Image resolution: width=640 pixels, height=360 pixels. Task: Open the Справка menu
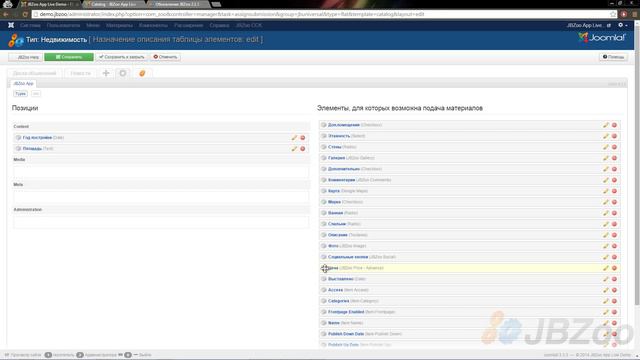(219, 25)
